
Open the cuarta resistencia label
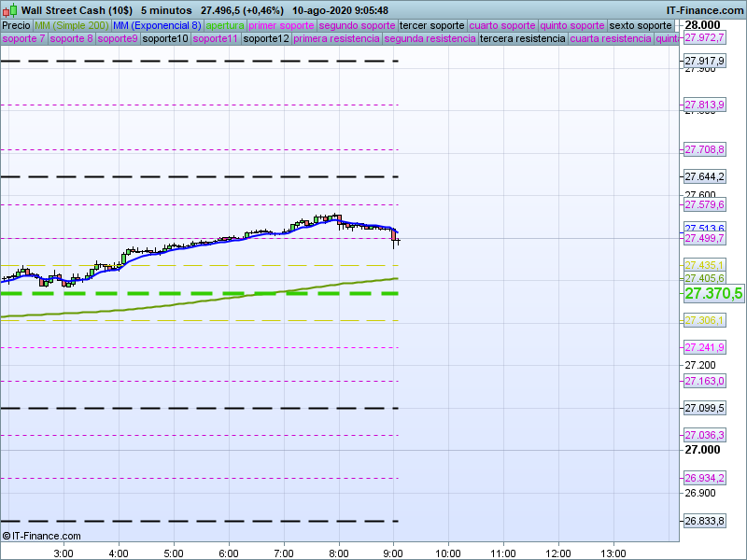click(611, 39)
